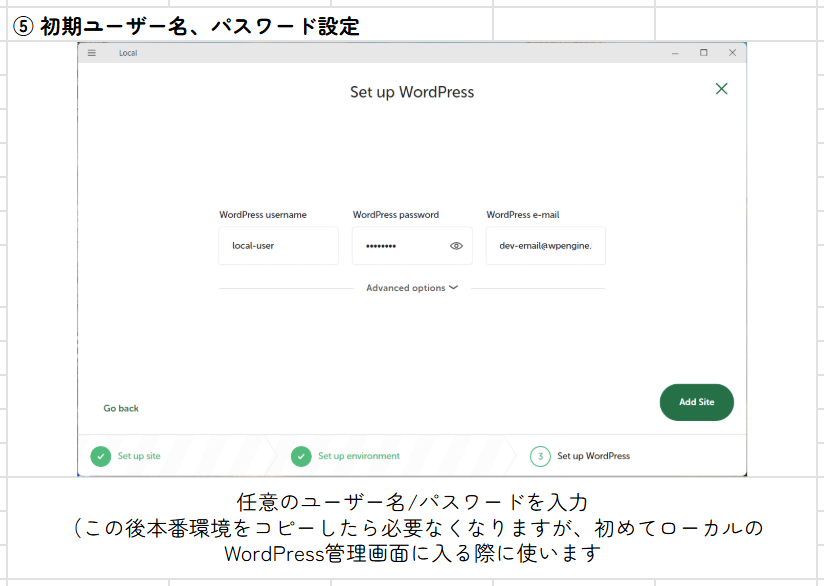The height and width of the screenshot is (586, 824).
Task: Toggle password visibility with the eye icon
Action: pos(456,246)
